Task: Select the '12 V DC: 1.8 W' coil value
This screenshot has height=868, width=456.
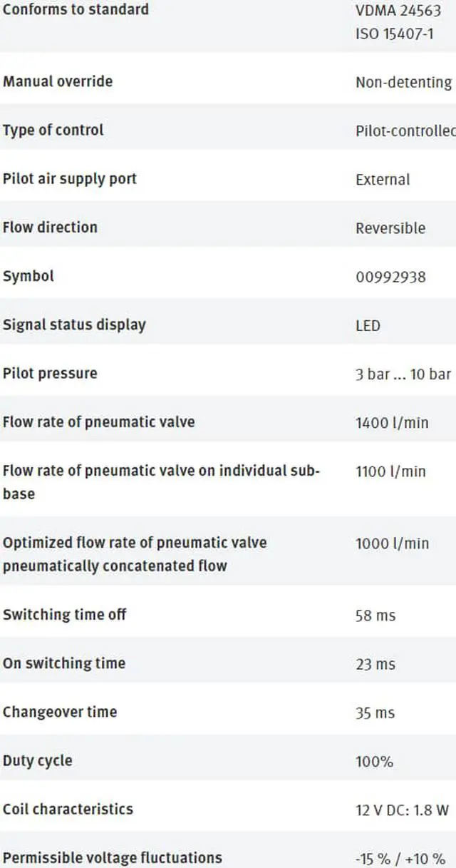Action: tap(403, 810)
